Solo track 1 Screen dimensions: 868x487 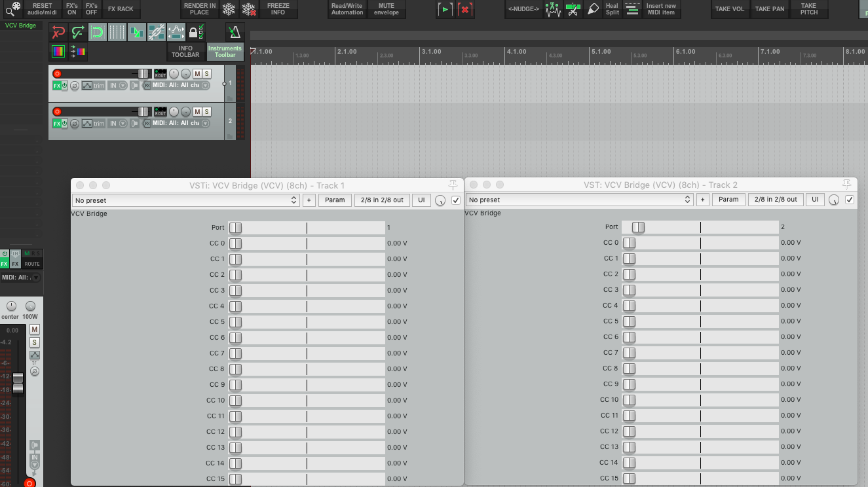tap(207, 74)
